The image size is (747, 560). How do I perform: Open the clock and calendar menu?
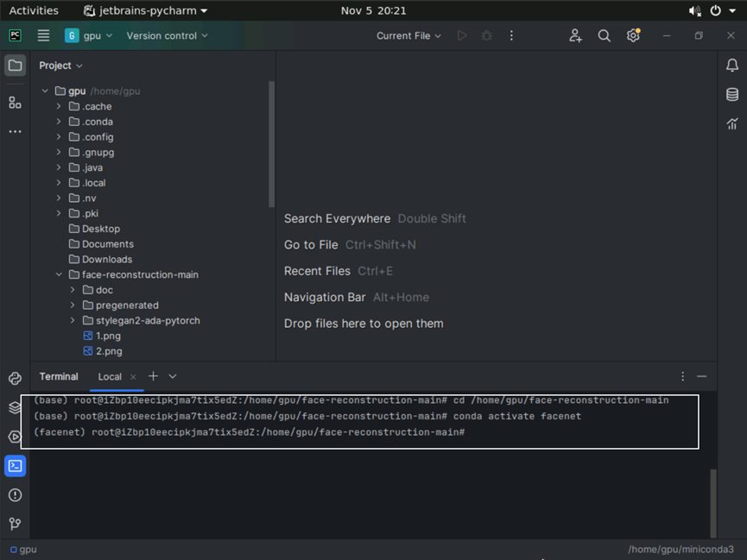click(x=373, y=10)
